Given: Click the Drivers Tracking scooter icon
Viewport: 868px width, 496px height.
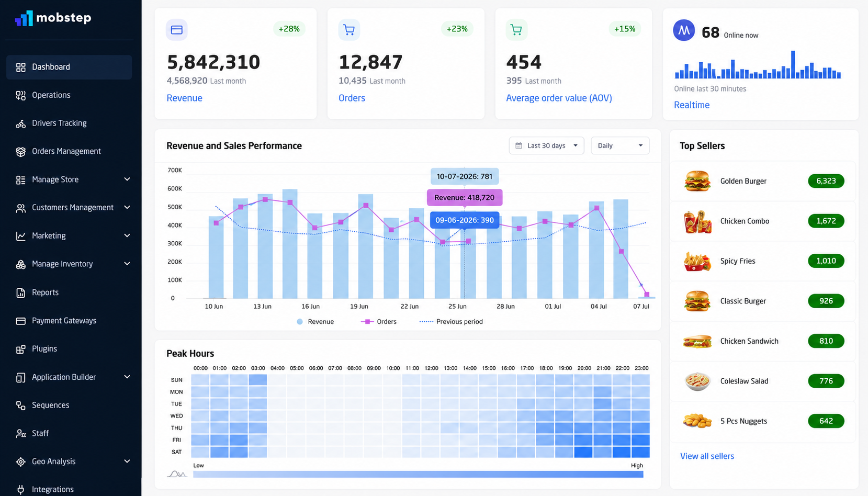Looking at the screenshot, I should [x=21, y=123].
